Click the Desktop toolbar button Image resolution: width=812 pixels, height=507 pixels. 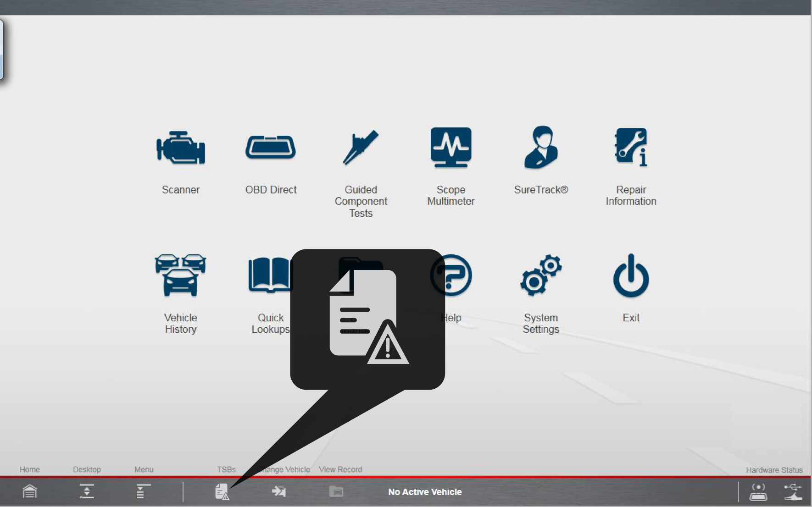pyautogui.click(x=87, y=491)
